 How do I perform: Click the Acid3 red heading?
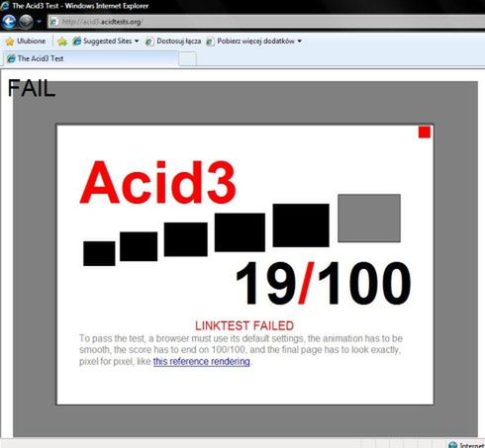point(158,182)
